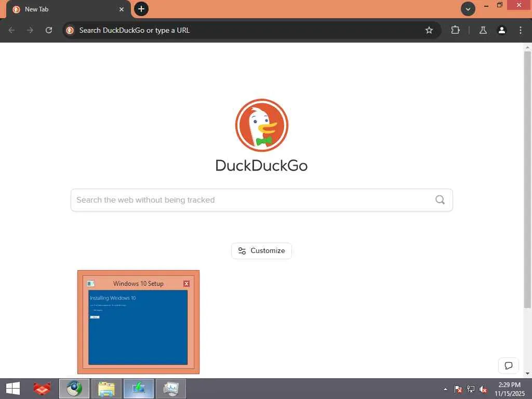Open the system monitor taskbar app

171,389
